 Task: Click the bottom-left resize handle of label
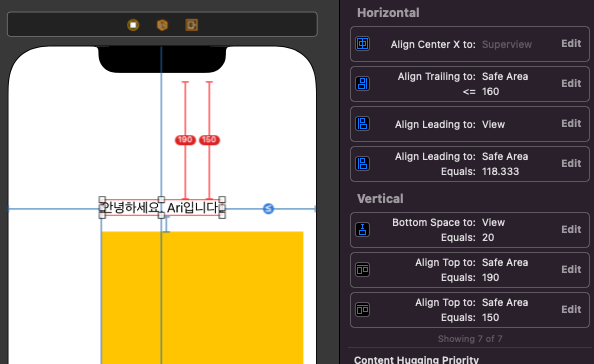102,215
